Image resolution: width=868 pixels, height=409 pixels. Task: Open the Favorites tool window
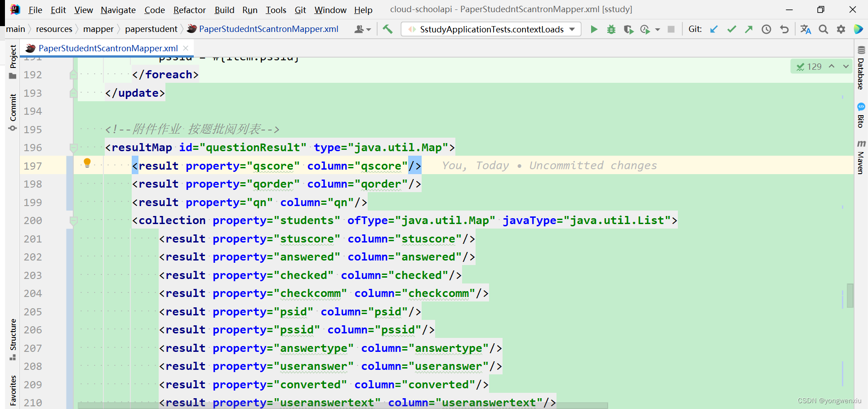coord(13,391)
